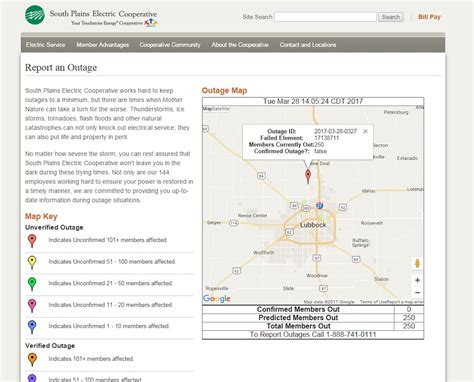474x382 pixels.
Task: Close the outage info popup
Action: [x=365, y=131]
